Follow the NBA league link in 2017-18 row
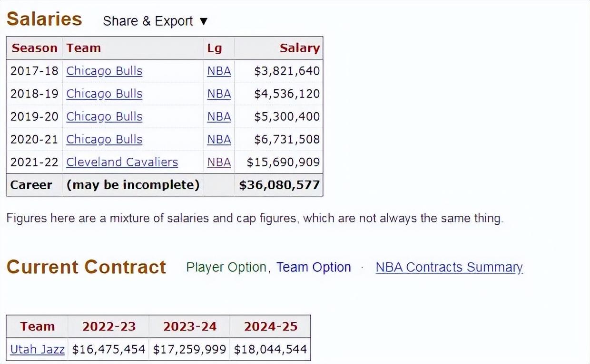 click(219, 71)
